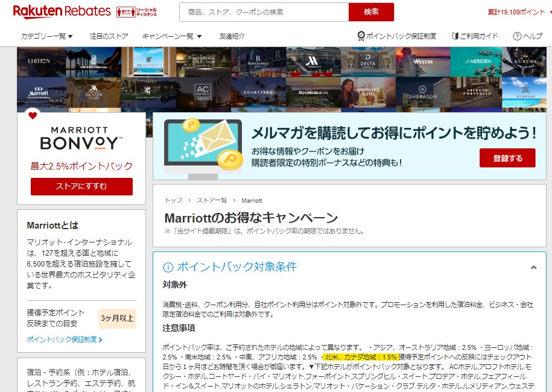Click the EDITION hotel thumbnail
Screen dimensions: 552x392
[41, 62]
